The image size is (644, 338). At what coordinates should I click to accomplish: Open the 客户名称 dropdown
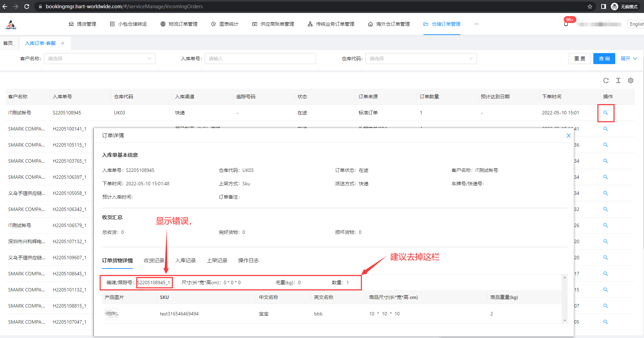99,59
